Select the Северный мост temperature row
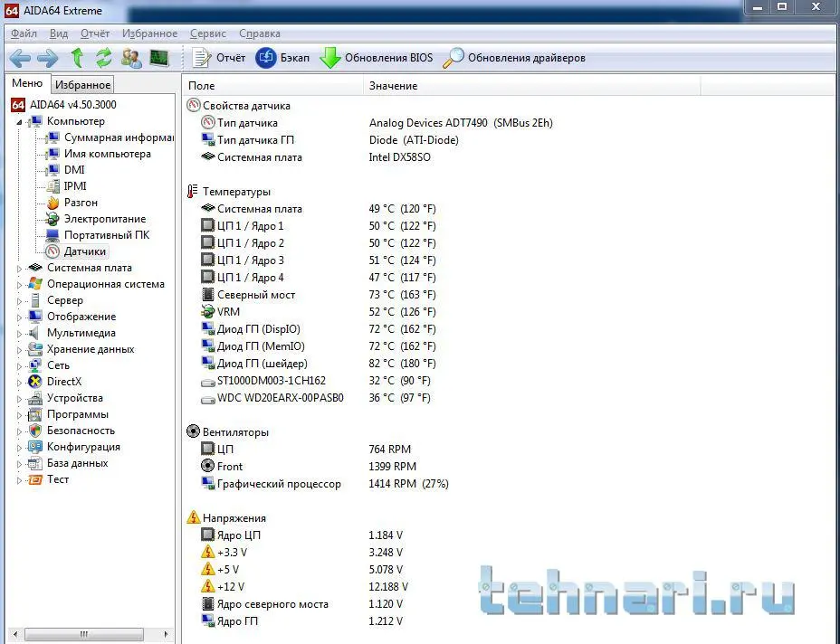This screenshot has width=840, height=644. point(319,295)
